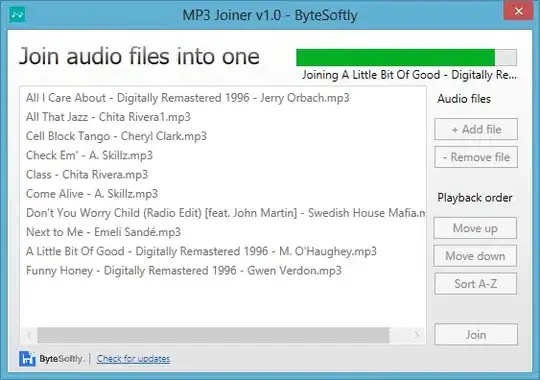540x380 pixels.
Task: Select Cell Block Tango - Cheryl Clark.mp3
Action: tap(223, 136)
